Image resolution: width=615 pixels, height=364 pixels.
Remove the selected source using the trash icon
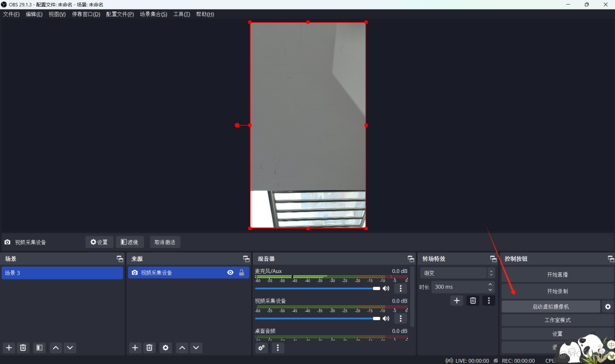[x=149, y=348]
